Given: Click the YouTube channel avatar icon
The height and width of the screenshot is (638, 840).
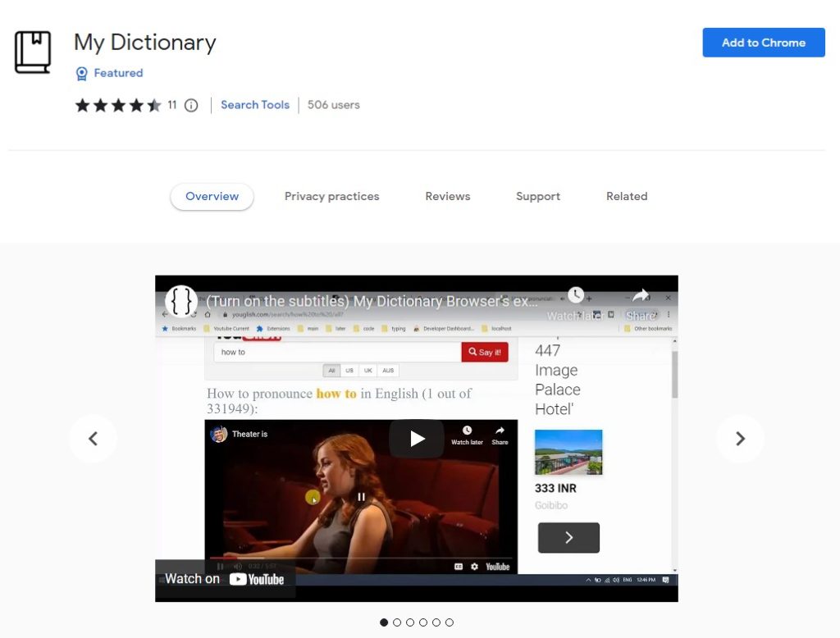Looking at the screenshot, I should coord(181,301).
